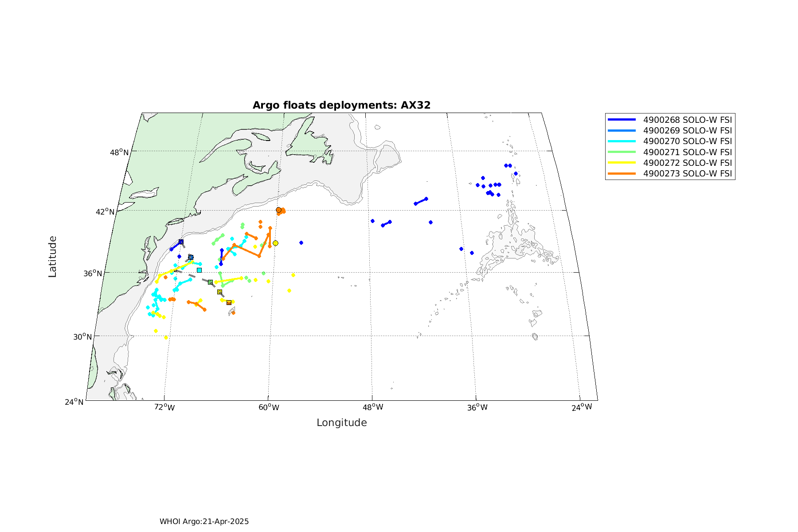Click the orange legend line for 4900273
The height and width of the screenshot is (532, 798).
point(622,173)
